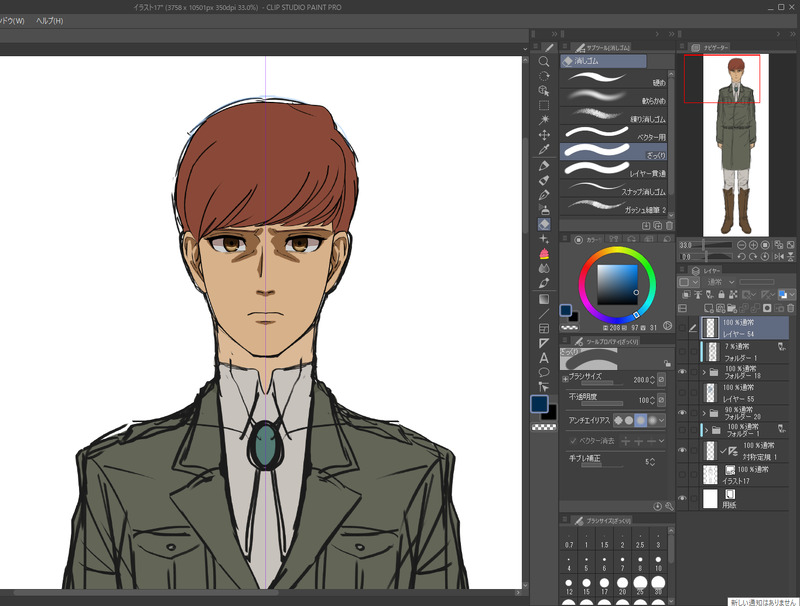800x606 pixels.
Task: Toggle visibility of 用紙 paper layer
Action: tap(683, 496)
